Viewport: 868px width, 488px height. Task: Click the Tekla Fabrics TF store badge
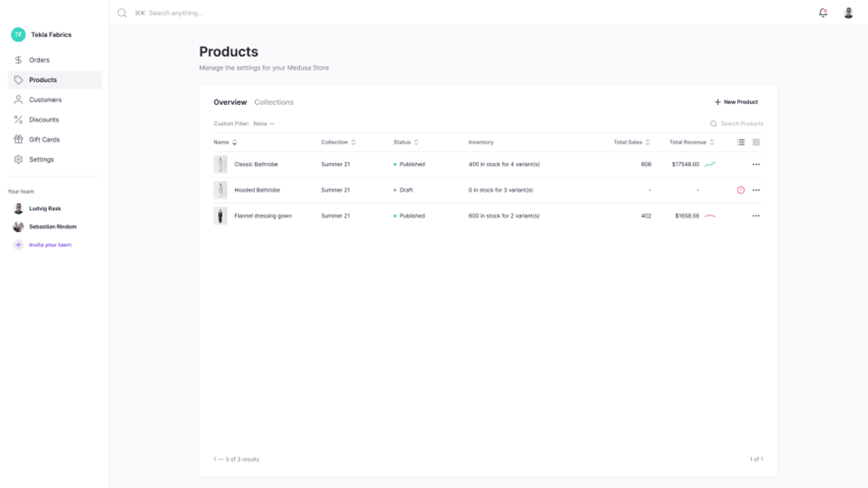pyautogui.click(x=18, y=35)
